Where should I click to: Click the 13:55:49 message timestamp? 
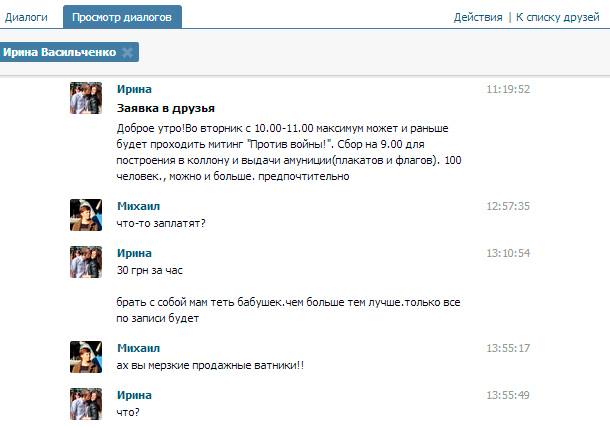508,395
